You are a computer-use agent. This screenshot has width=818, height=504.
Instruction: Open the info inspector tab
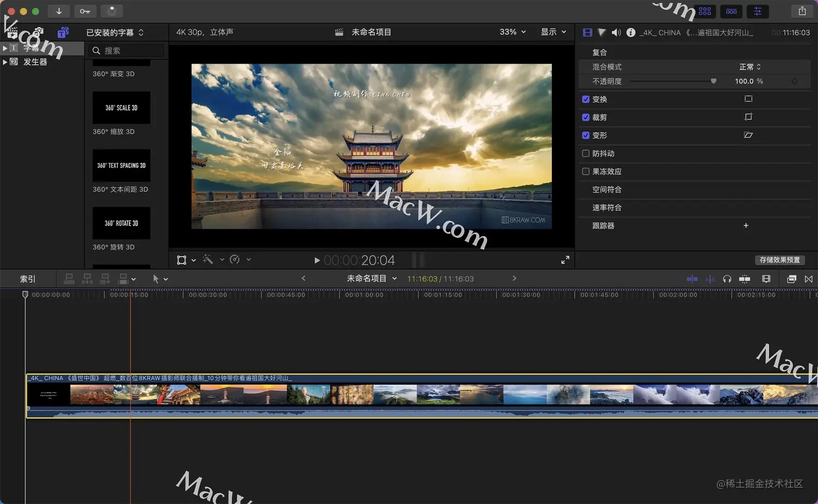coord(631,32)
